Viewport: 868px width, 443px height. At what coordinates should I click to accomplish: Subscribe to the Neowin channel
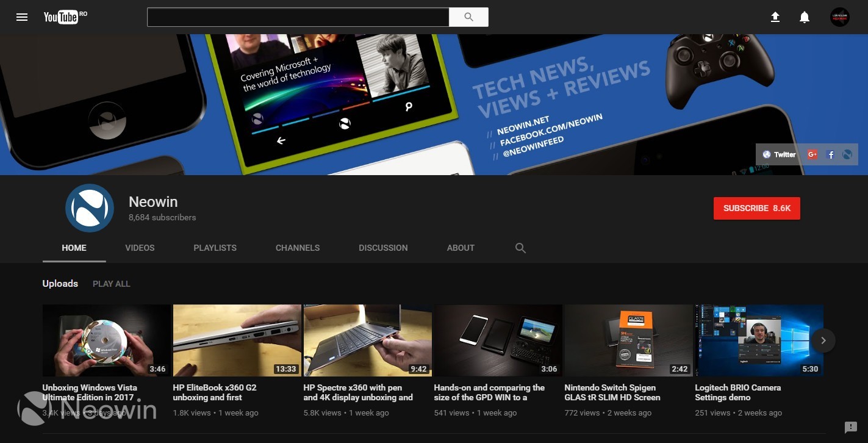tap(757, 208)
